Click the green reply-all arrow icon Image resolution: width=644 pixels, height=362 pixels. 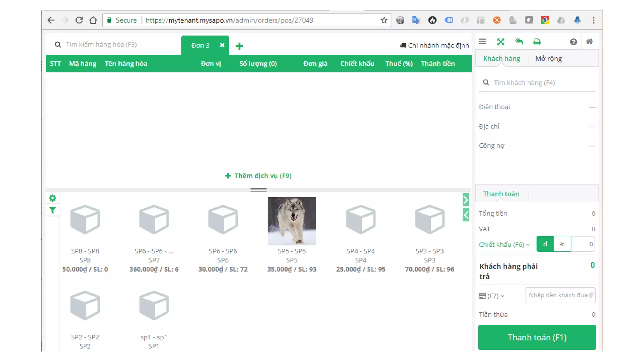tap(519, 41)
